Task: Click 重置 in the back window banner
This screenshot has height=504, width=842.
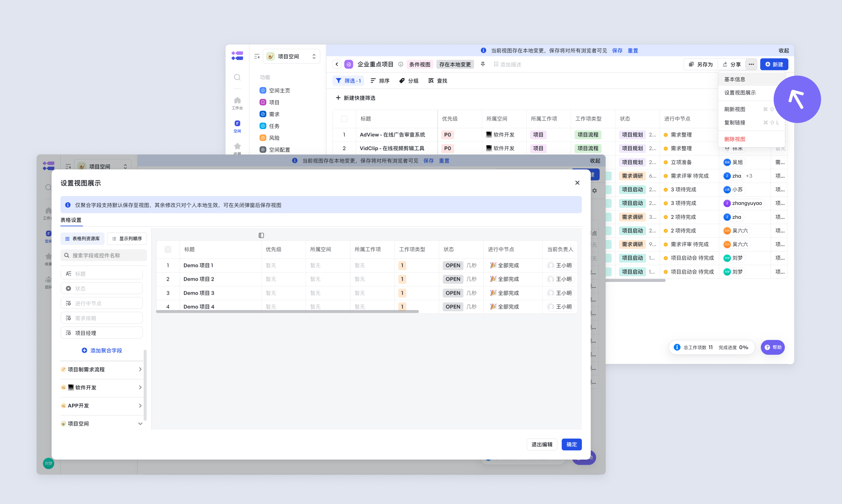Action: (633, 51)
